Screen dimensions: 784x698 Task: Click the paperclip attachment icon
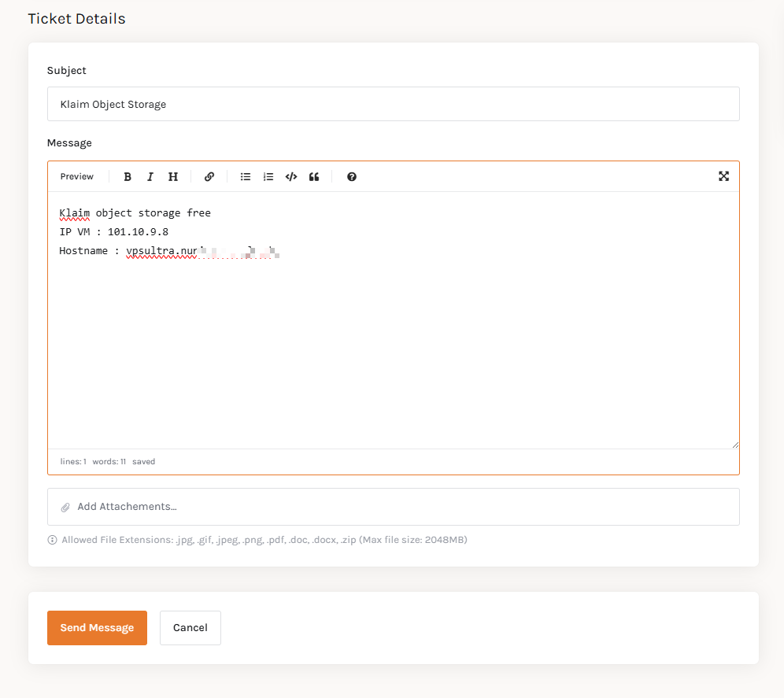tap(65, 507)
